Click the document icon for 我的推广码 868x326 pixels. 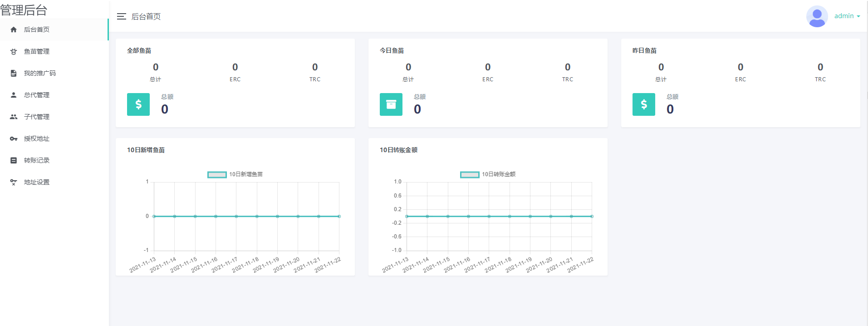14,73
